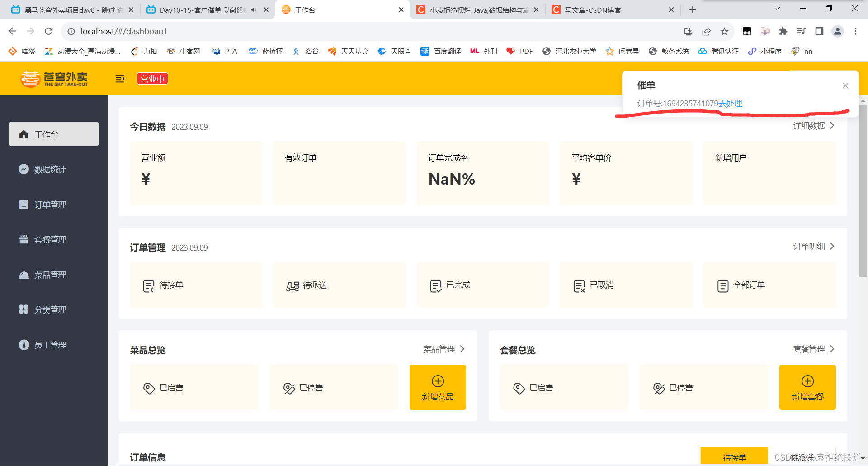868x466 pixels.
Task: Toggle the bookmark star in the address bar
Action: click(724, 31)
